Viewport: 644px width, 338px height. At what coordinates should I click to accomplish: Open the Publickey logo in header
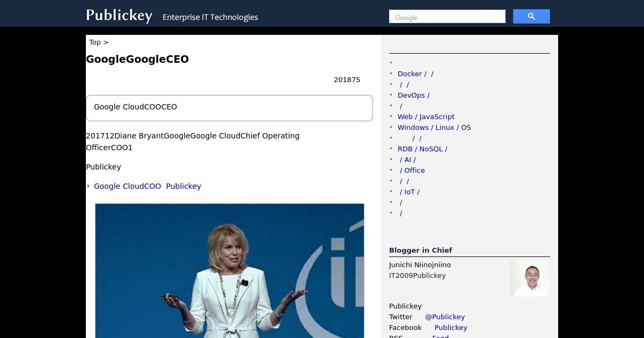point(119,16)
